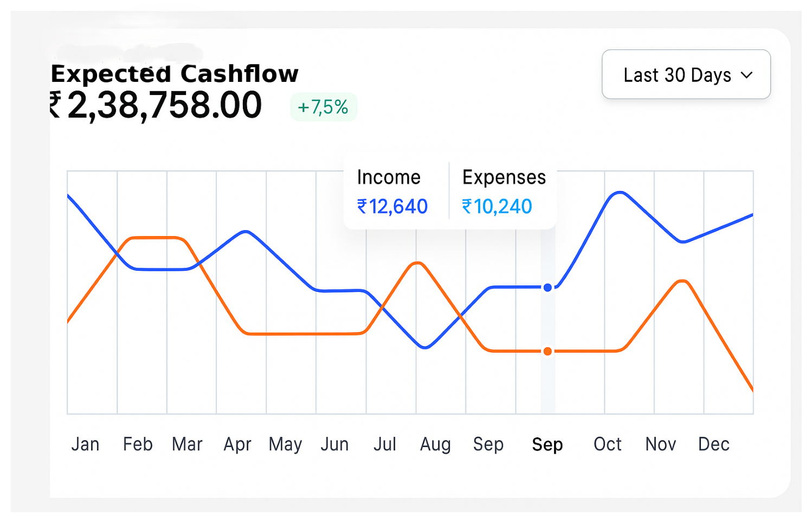The image size is (812, 523).
Task: Select the Jan label on the x-axis
Action: coord(86,444)
